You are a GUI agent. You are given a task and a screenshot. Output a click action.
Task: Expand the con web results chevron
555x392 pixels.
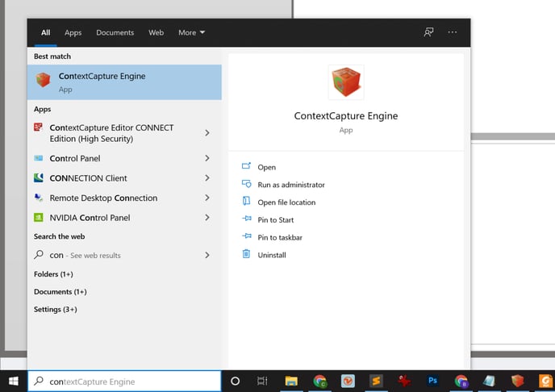point(207,255)
